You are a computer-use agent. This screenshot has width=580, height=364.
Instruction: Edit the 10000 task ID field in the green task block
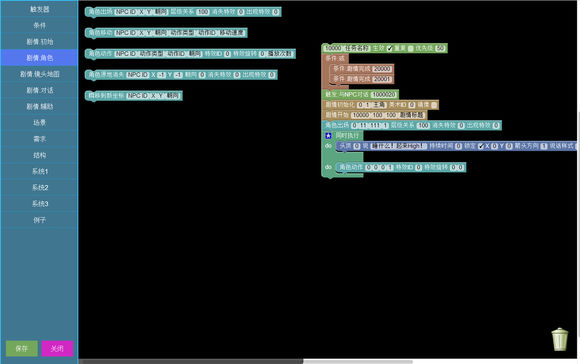pyautogui.click(x=333, y=48)
